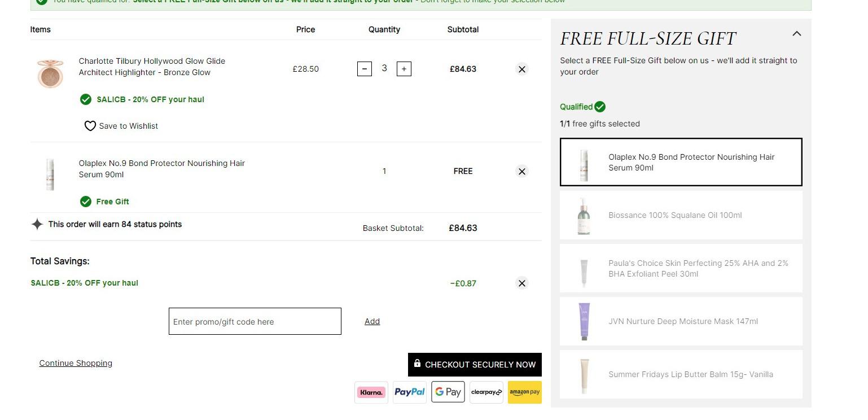Pay with Klarna icon
The height and width of the screenshot is (420, 868).
click(x=371, y=392)
